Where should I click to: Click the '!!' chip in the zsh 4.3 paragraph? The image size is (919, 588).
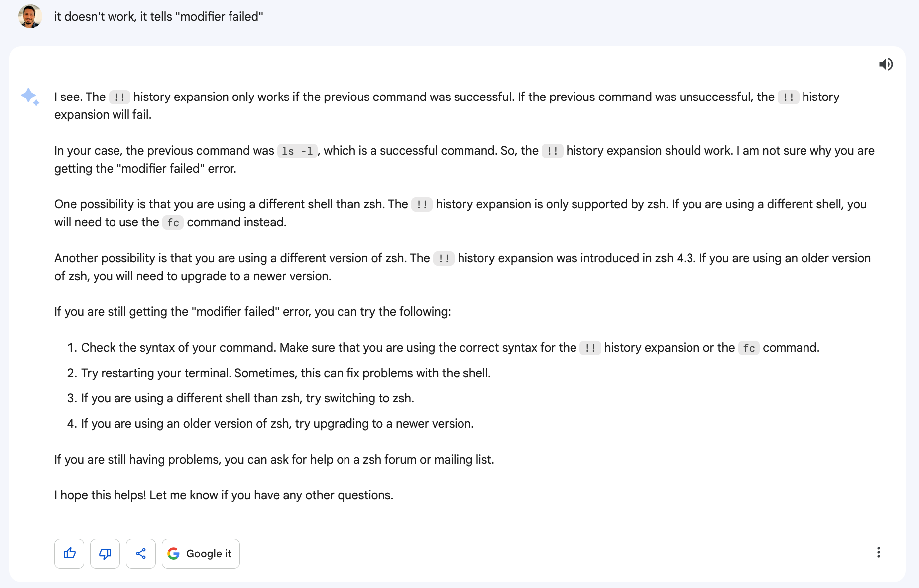pyautogui.click(x=444, y=258)
